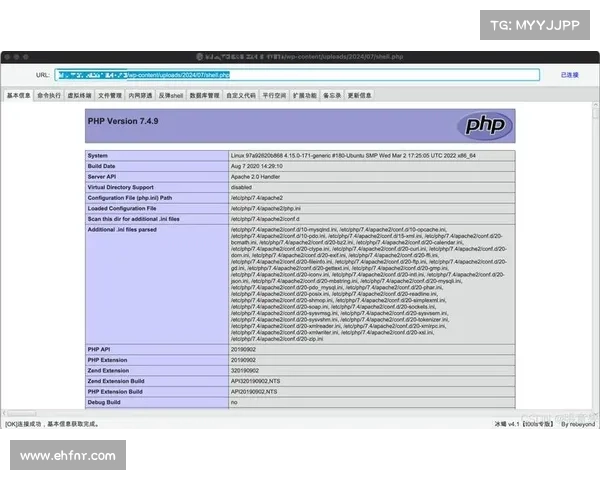The width and height of the screenshot is (600, 480).
Task: Switch to the 数据库管理 tab
Action: (205, 95)
